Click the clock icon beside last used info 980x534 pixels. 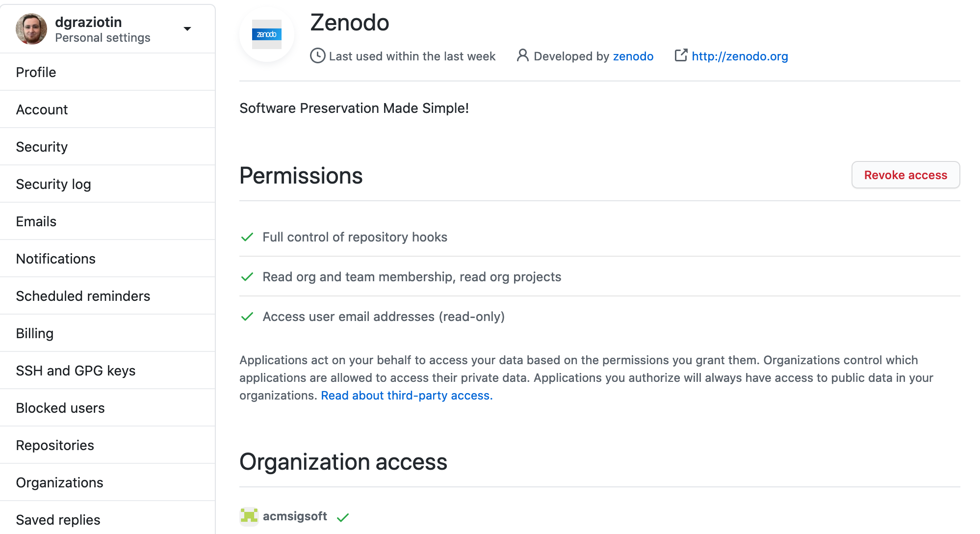[x=317, y=56]
